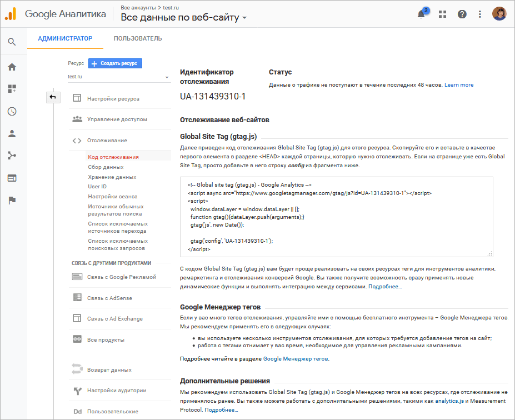Open Real-time reports clock icon
This screenshot has height=420, width=515.
coord(12,111)
